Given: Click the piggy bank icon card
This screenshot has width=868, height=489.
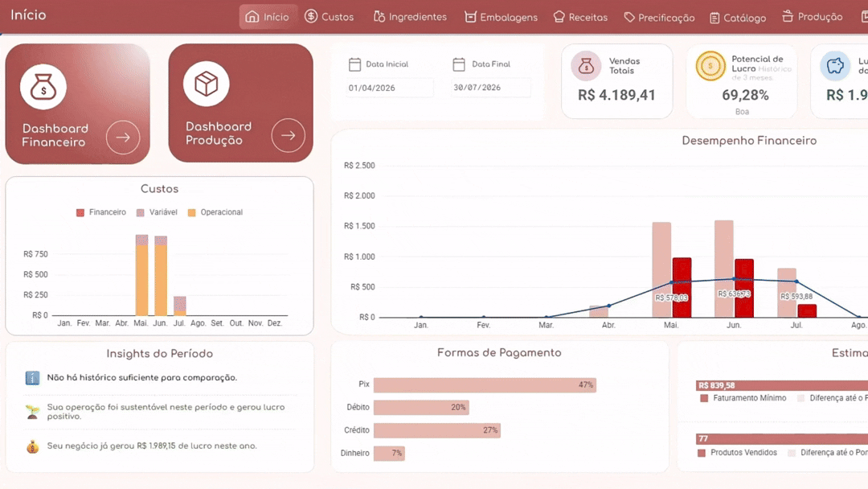Looking at the screenshot, I should click(835, 66).
